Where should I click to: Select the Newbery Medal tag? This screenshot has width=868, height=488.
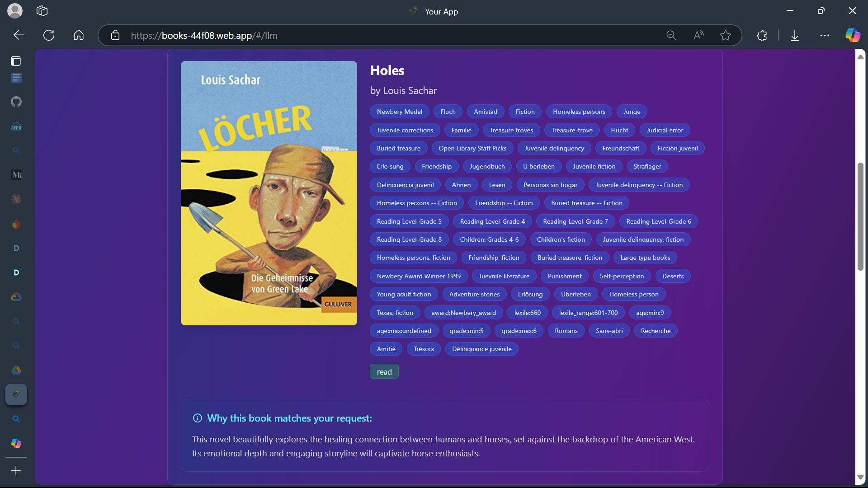(x=399, y=112)
